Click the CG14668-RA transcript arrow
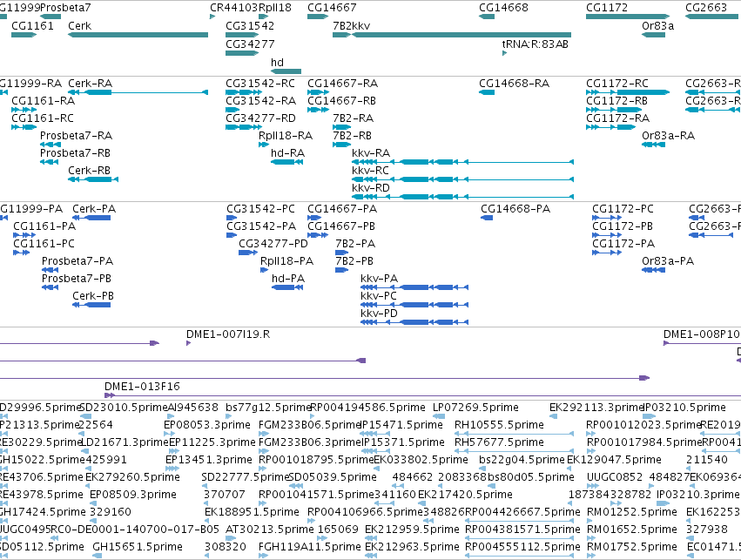This screenshot has width=741, height=560. point(487,92)
